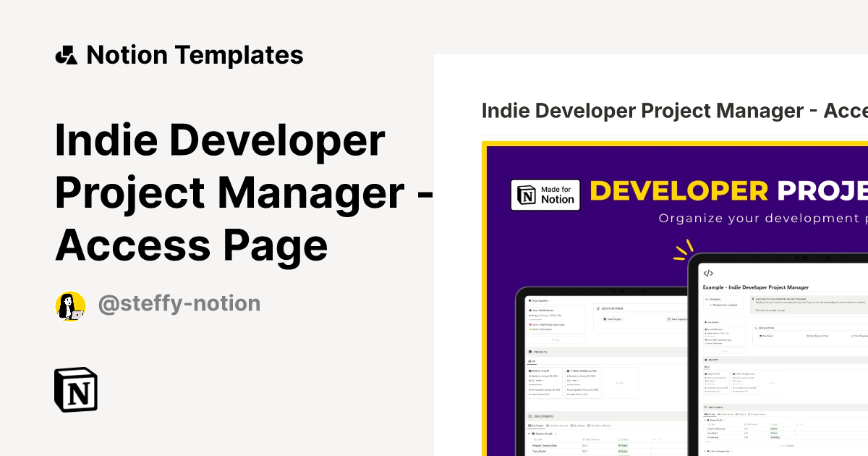Click the Issue Notifications bell icon
Image resolution: width=868 pixels, height=456 pixels.
pos(530,310)
